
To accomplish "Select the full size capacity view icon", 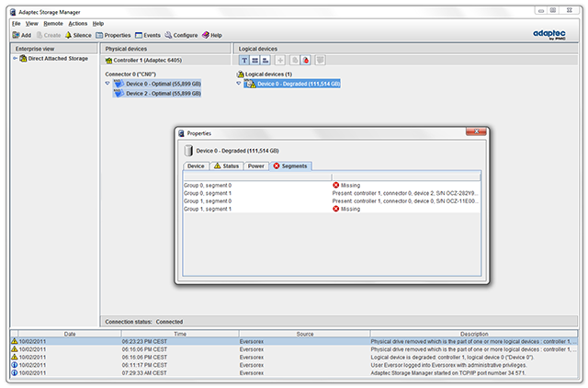I will click(255, 60).
